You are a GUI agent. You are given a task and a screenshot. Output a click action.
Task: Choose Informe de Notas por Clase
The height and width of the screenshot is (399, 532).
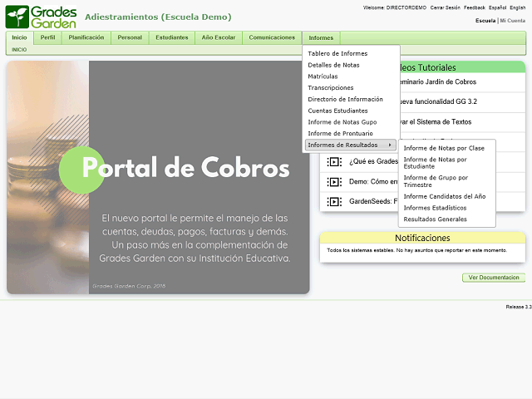[x=444, y=148]
